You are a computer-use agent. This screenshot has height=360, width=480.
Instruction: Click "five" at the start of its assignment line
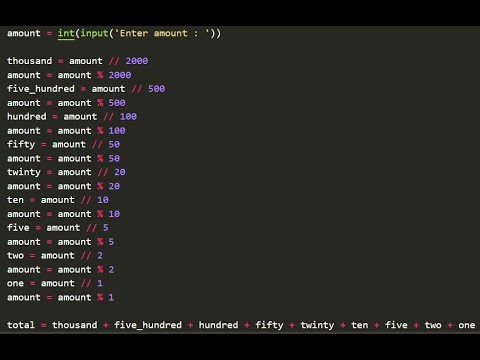(x=18, y=228)
